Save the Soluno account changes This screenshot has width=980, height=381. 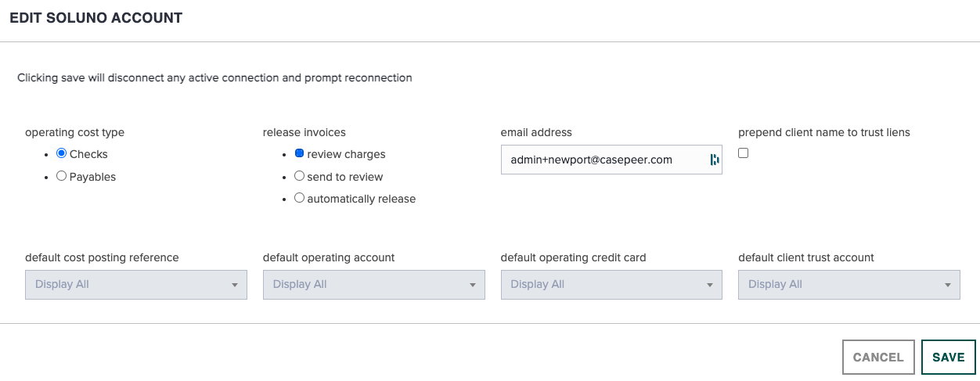[x=949, y=357]
